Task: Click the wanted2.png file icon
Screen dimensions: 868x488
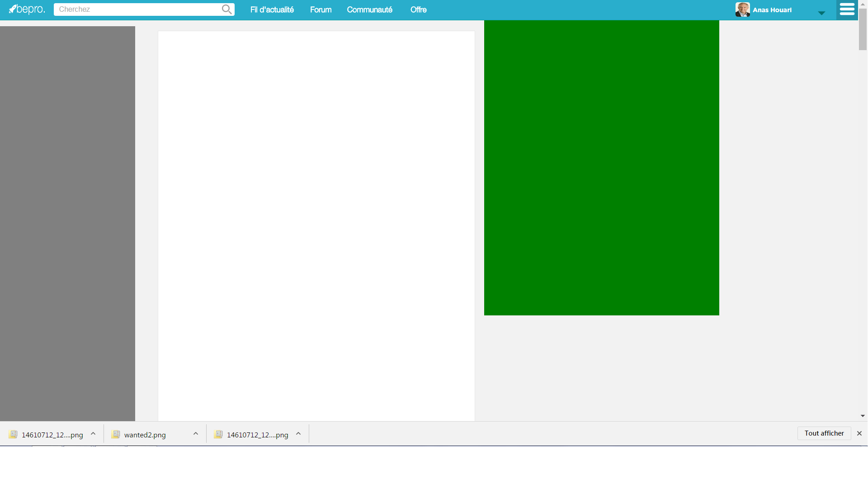Action: click(x=116, y=434)
